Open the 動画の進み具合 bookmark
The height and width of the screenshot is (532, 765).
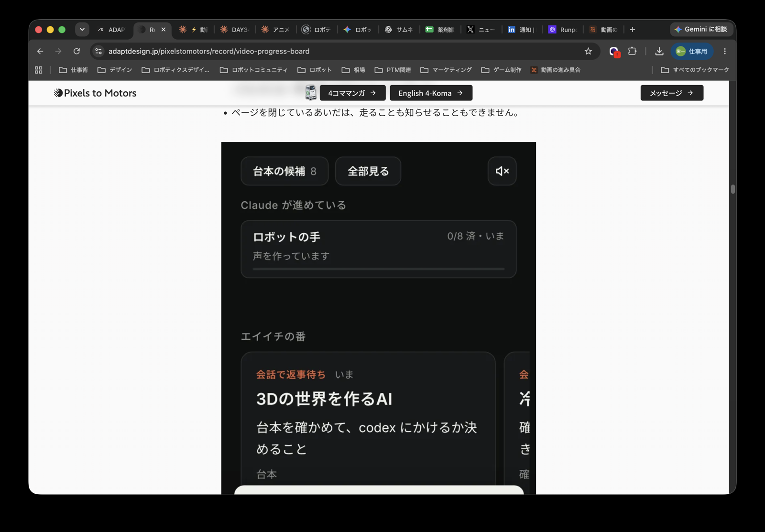pos(555,70)
